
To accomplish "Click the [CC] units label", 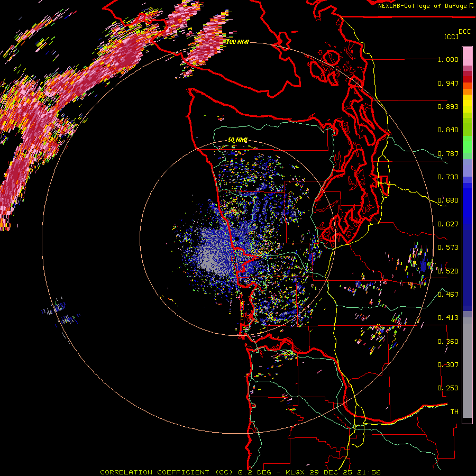I will tap(452, 36).
